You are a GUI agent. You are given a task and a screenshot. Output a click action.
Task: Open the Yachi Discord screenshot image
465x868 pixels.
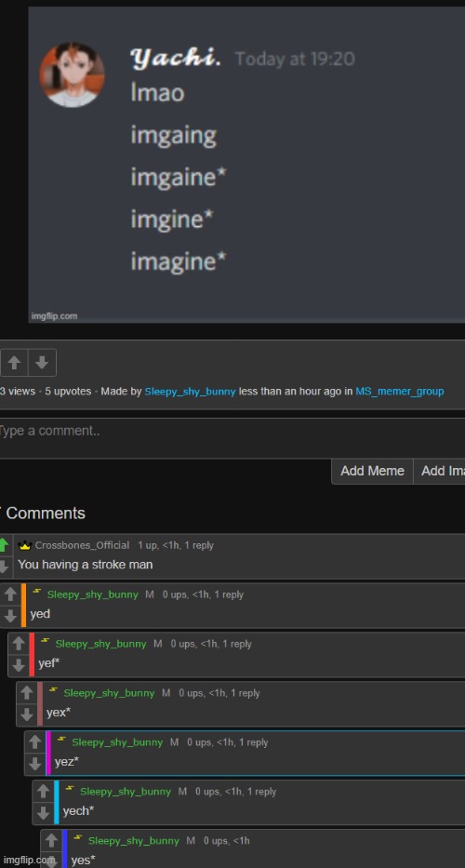246,165
